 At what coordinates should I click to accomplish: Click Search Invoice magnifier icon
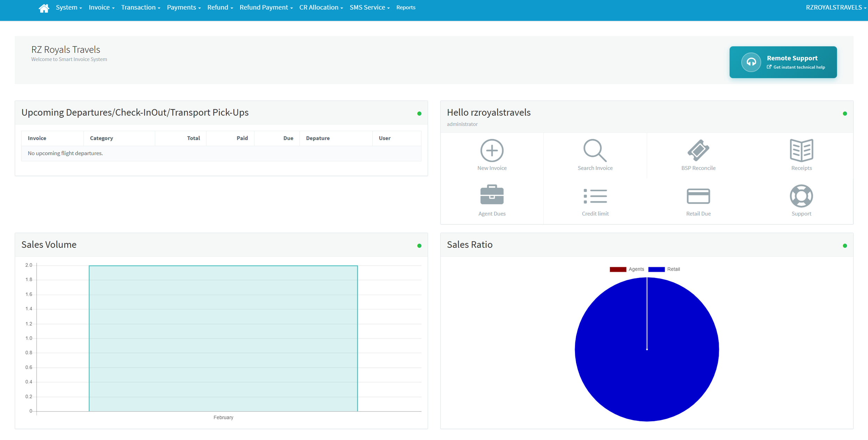point(595,151)
